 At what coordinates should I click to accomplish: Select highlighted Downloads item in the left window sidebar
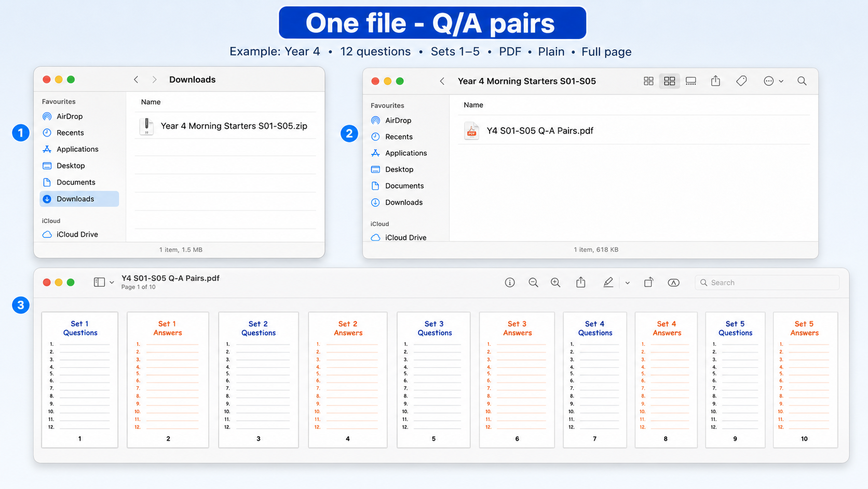click(79, 199)
